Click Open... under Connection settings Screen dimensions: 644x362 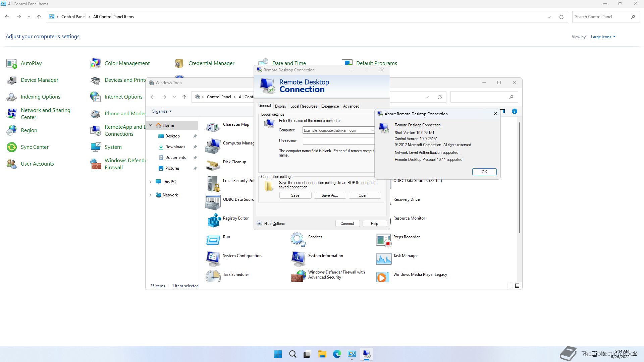pyautogui.click(x=365, y=195)
